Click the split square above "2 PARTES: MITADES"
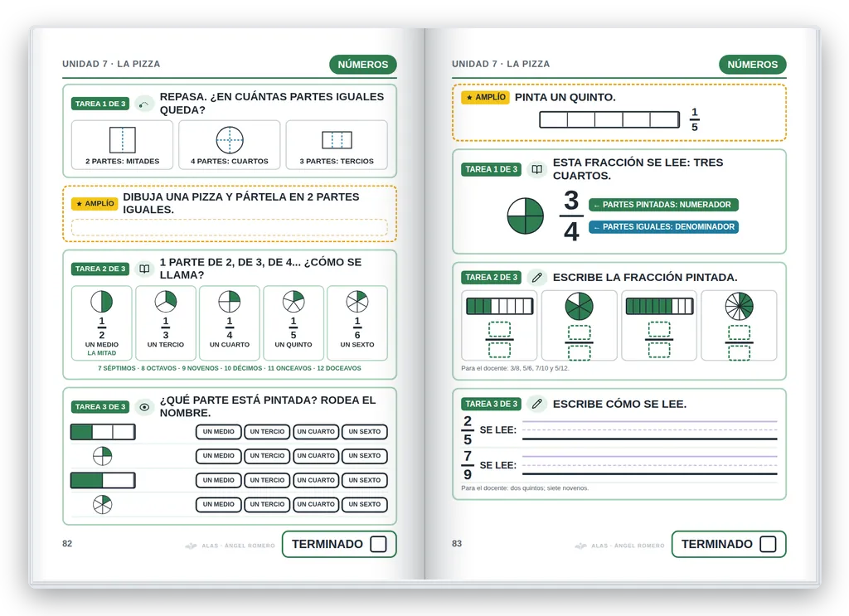The width and height of the screenshot is (849, 616). click(123, 140)
